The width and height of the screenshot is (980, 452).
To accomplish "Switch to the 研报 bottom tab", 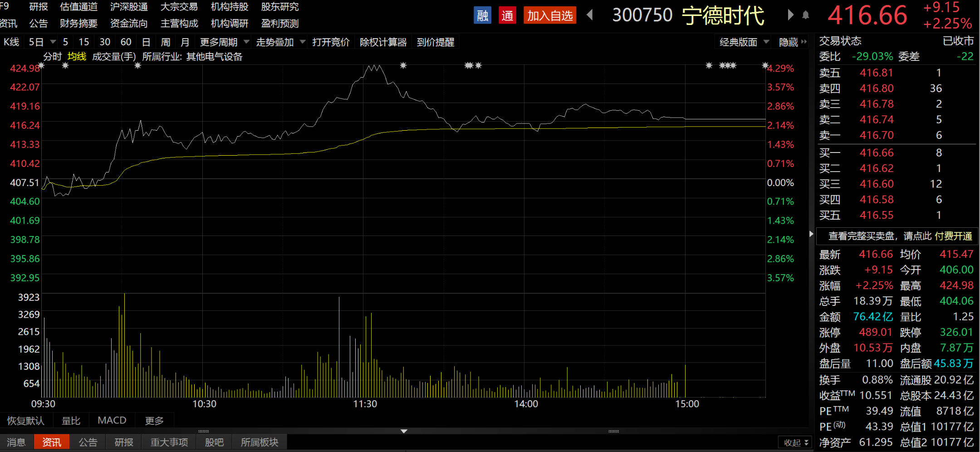I will (124, 442).
